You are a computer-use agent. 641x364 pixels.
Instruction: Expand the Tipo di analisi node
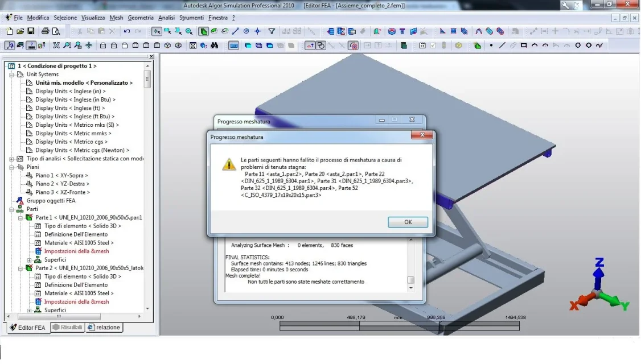12,159
